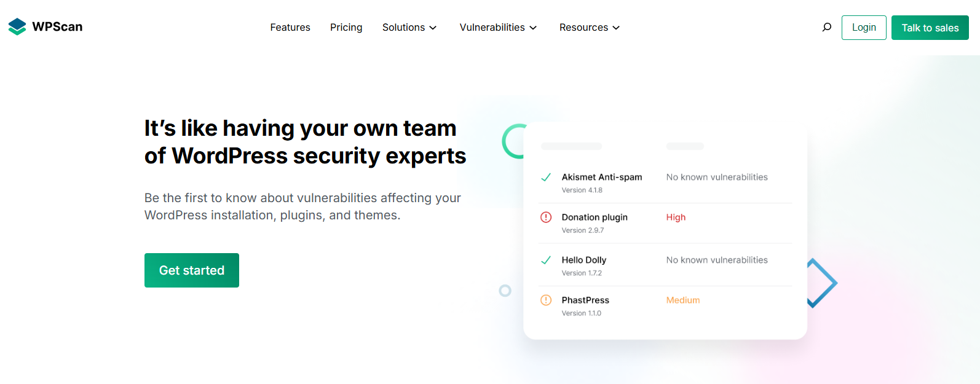Click the Version 4.1.8 text

coord(582,190)
